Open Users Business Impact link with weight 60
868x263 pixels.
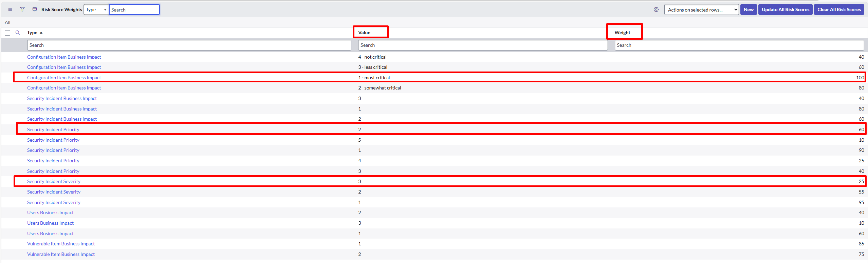point(50,234)
